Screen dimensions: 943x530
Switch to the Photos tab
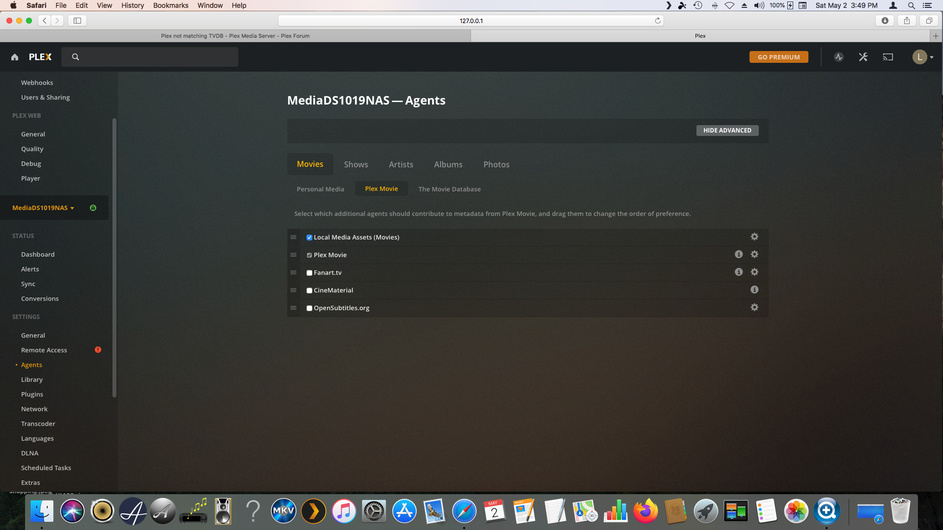click(496, 164)
